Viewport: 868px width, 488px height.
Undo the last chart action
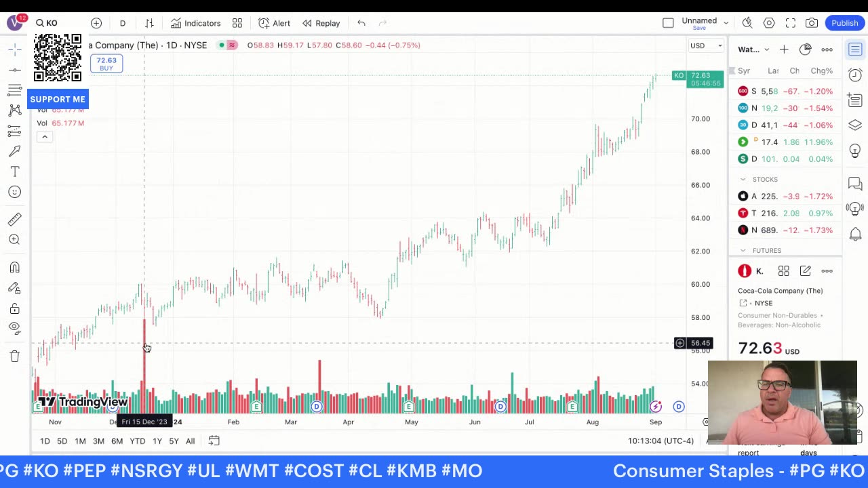361,23
